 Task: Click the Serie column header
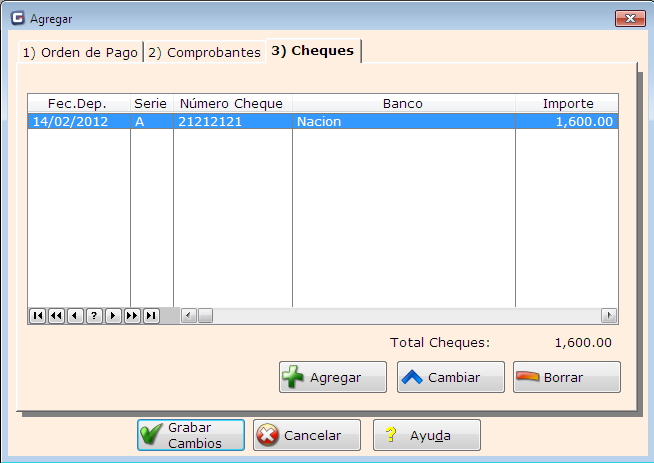pos(152,103)
